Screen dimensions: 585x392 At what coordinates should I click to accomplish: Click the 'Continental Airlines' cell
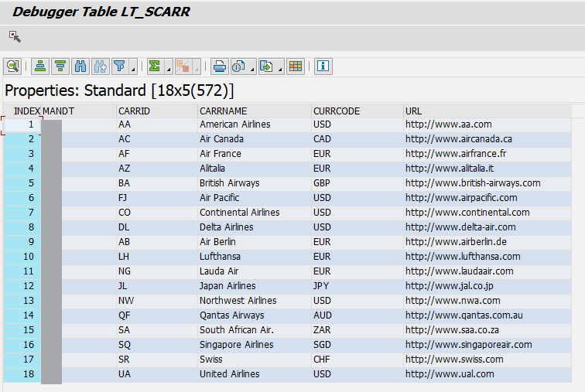coord(255,213)
